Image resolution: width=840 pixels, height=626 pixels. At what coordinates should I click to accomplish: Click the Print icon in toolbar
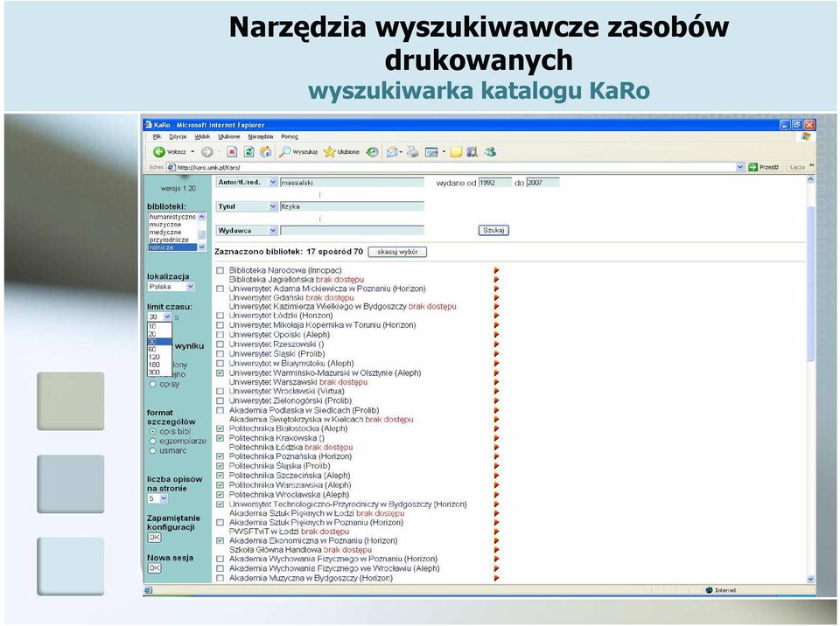coord(412,152)
